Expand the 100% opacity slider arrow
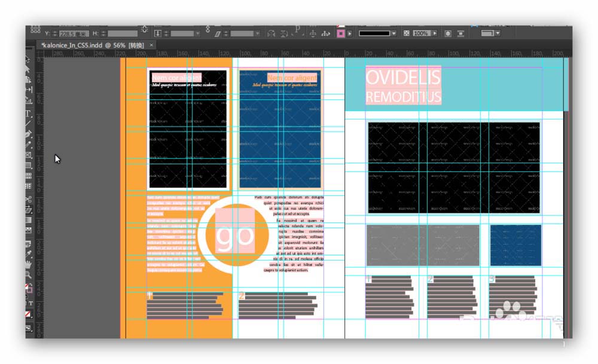 (435, 33)
